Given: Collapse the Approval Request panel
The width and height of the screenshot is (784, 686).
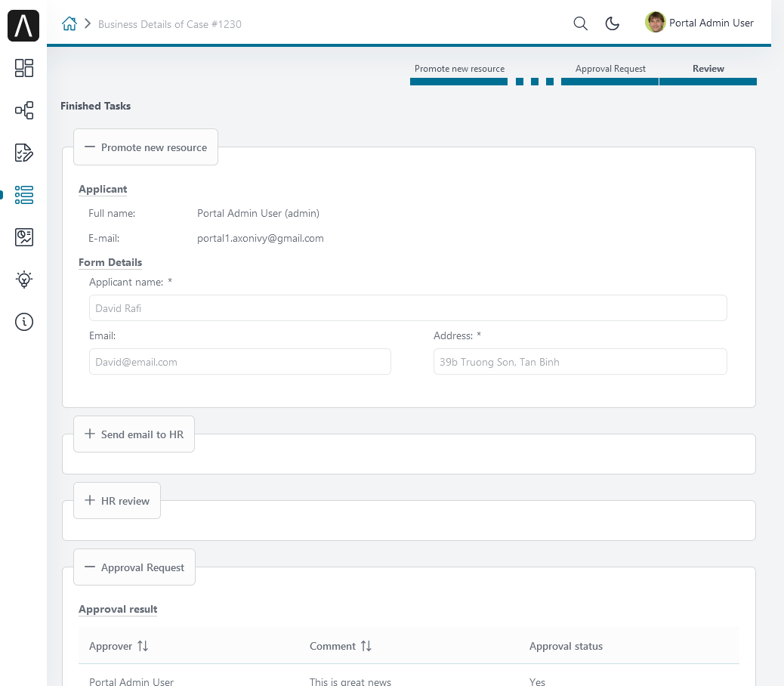Looking at the screenshot, I should pyautogui.click(x=134, y=567).
